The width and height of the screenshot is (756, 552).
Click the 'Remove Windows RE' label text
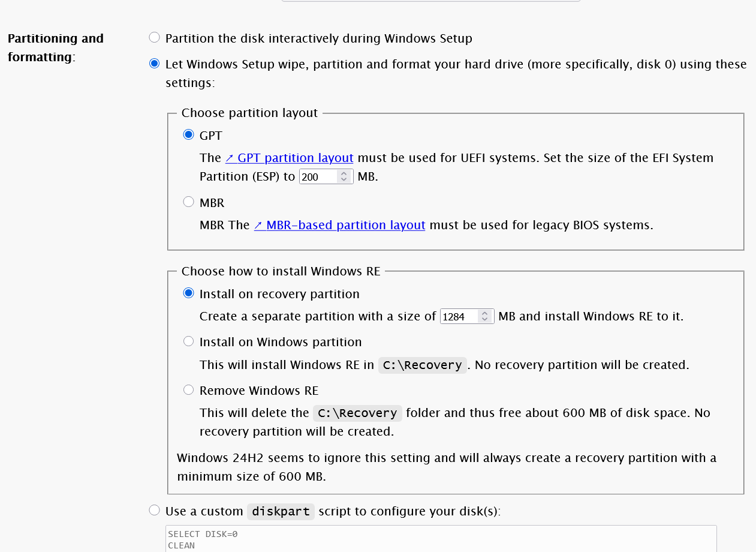point(258,391)
